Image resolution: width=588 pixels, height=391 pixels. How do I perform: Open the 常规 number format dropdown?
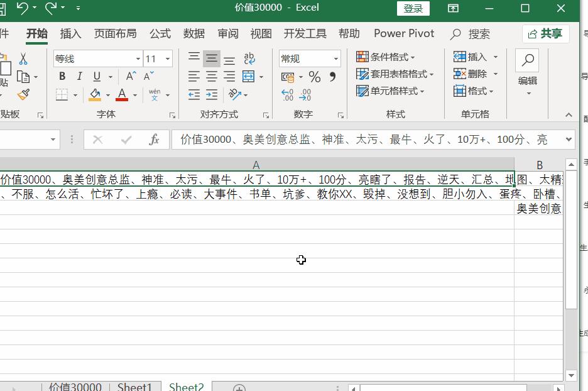(x=335, y=58)
